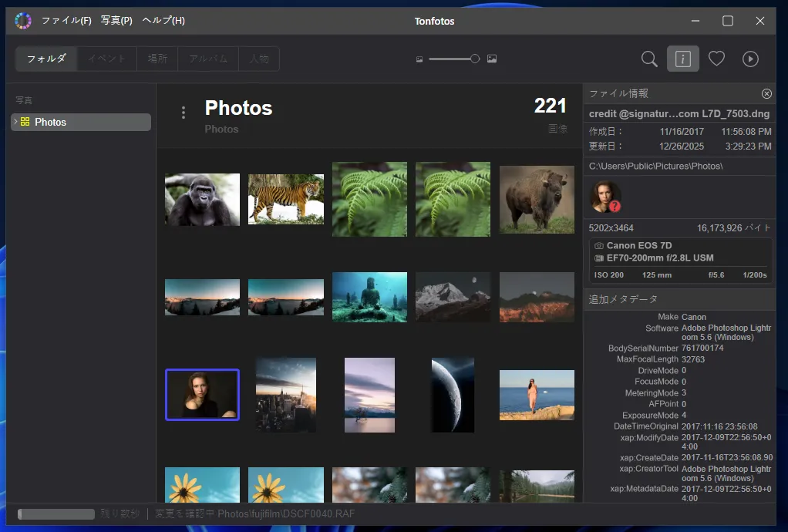Viewport: 788px width, 532px height.
Task: Start slideshow with the play icon
Action: [x=749, y=59]
